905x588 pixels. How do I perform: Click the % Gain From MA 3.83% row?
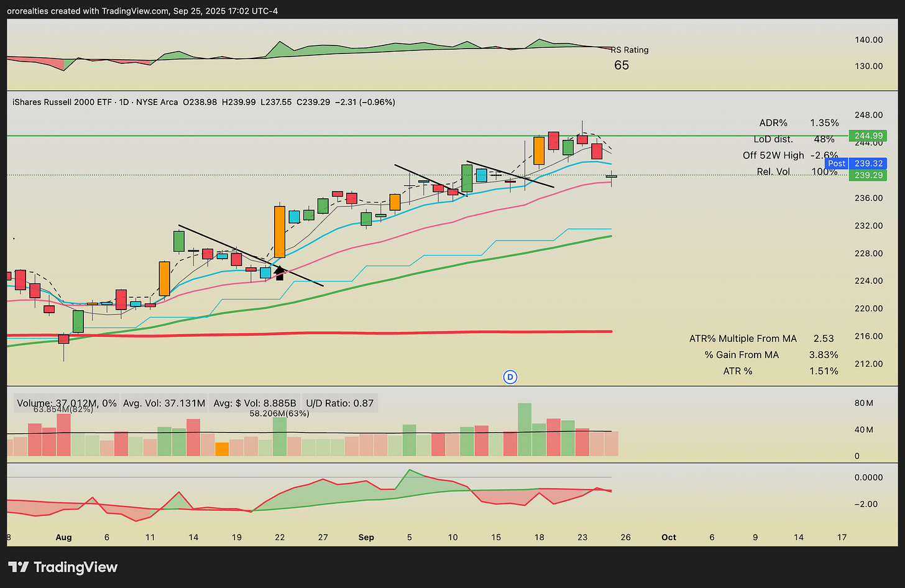tap(771, 355)
